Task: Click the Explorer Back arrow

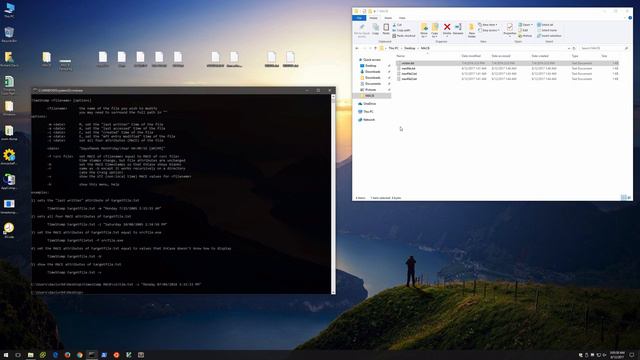Action: pyautogui.click(x=357, y=48)
